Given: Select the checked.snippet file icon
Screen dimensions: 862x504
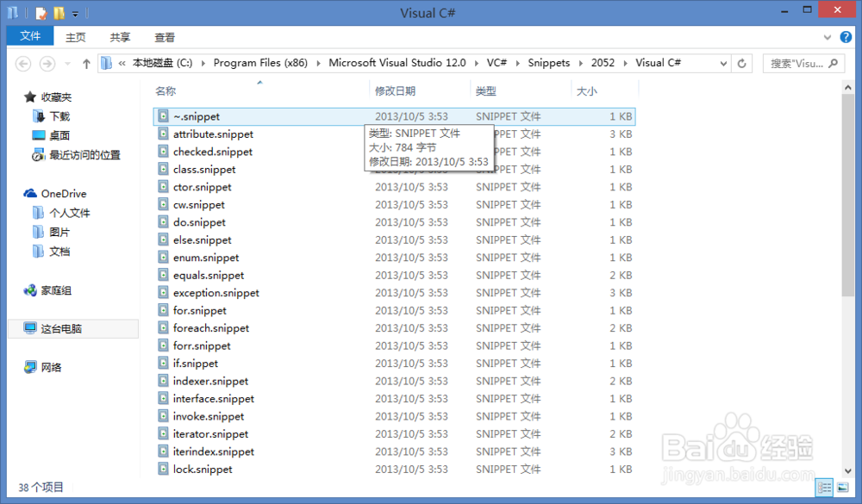Looking at the screenshot, I should pos(163,151).
